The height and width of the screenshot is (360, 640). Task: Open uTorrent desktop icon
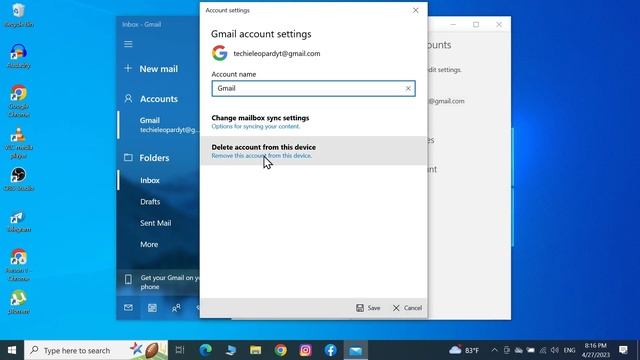click(18, 302)
